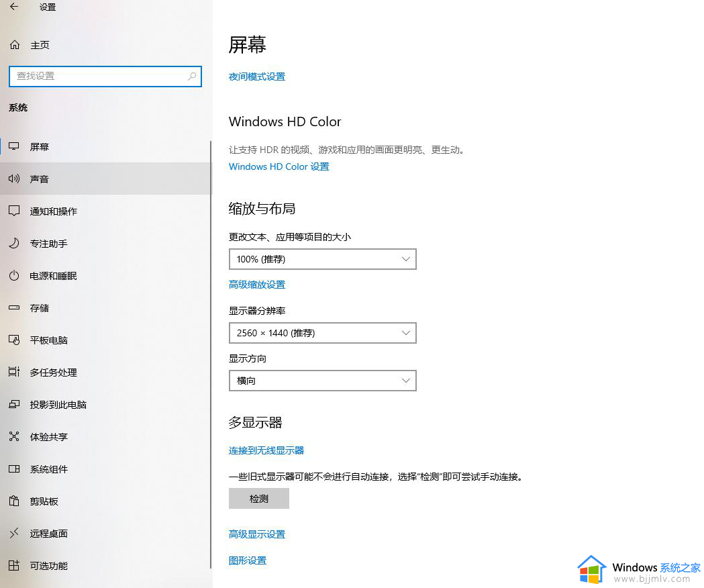Expand the 100% (推荐) scaling dropdown

click(322, 259)
